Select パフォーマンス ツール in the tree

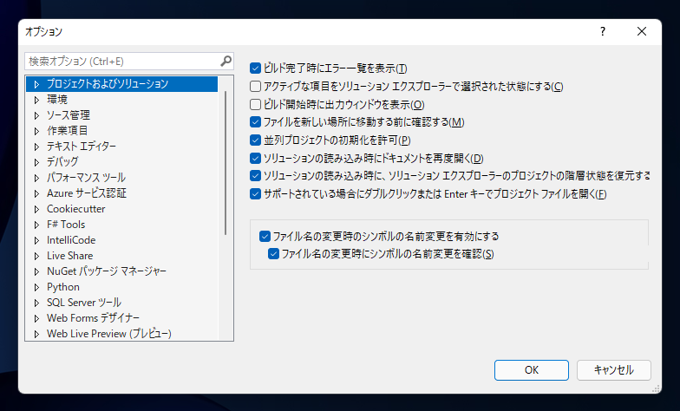(x=86, y=177)
